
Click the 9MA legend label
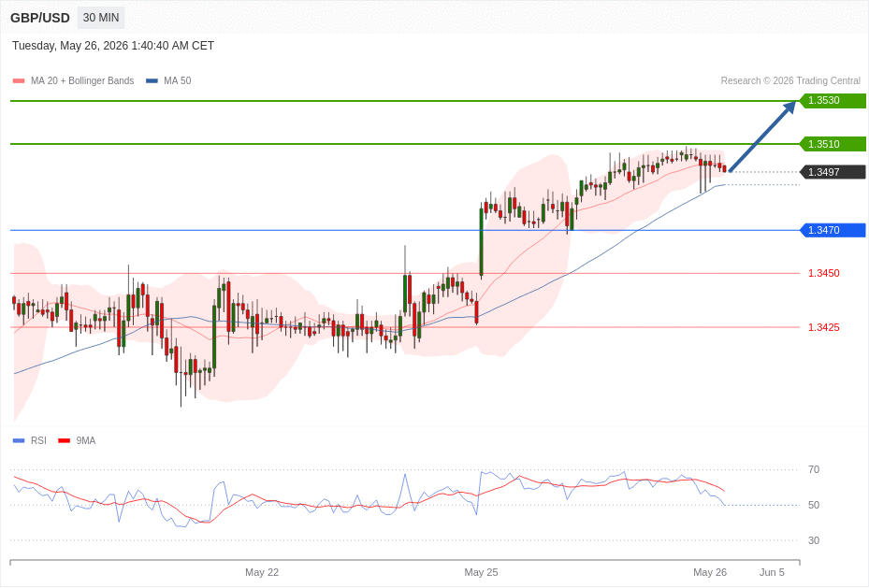86,440
